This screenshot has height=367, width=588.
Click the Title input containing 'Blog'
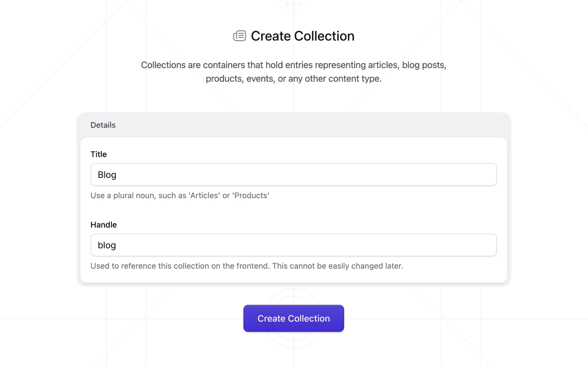[294, 174]
